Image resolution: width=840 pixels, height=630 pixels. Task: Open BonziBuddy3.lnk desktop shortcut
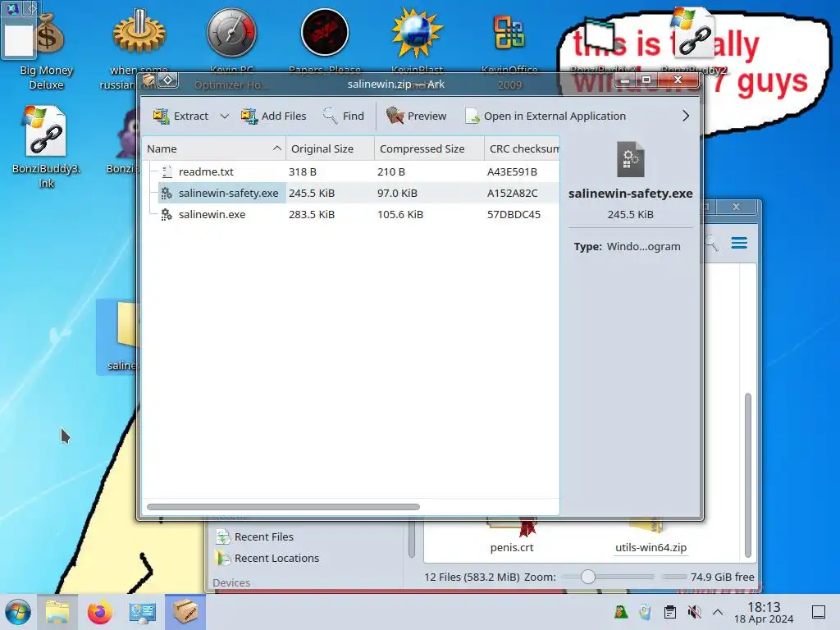click(46, 148)
